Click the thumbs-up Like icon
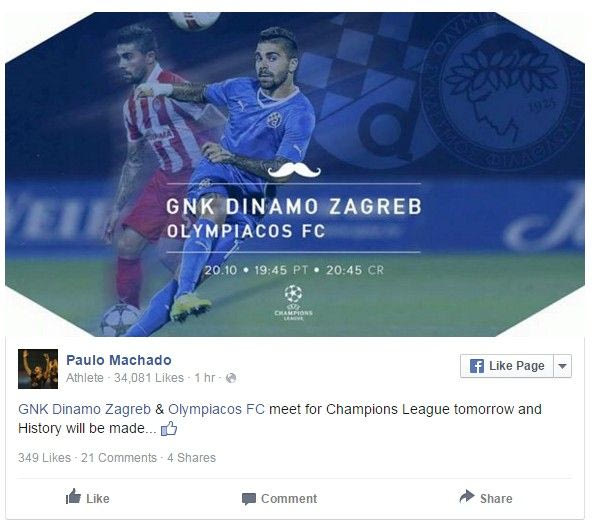 [x=73, y=496]
